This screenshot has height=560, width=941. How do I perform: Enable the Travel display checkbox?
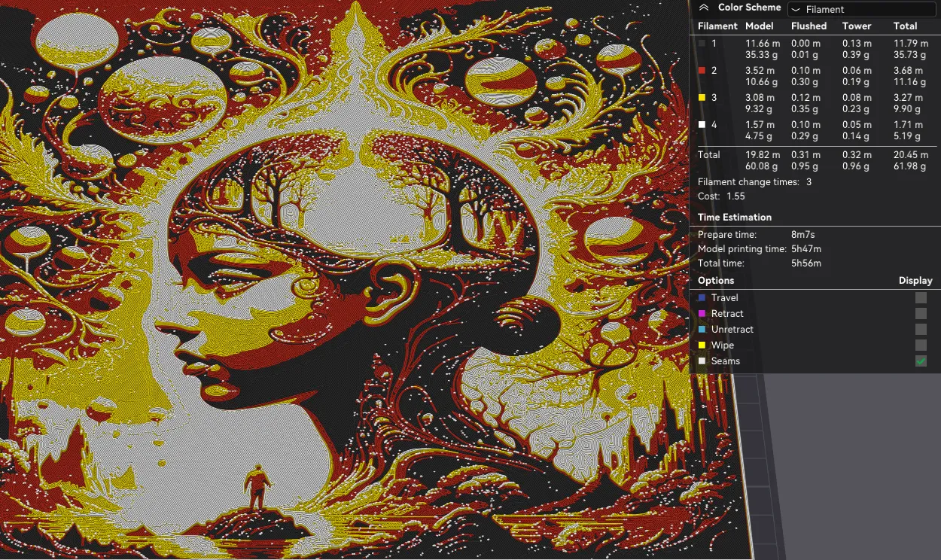point(921,297)
